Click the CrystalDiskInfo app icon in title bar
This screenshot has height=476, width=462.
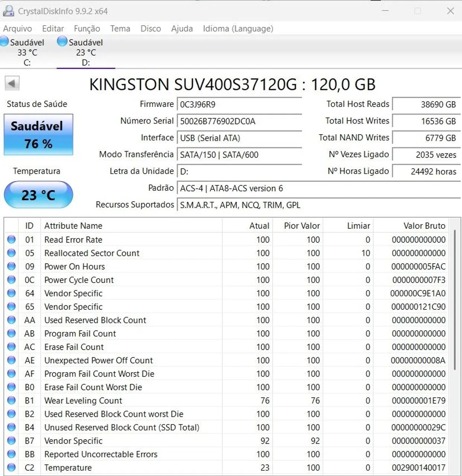(8, 11)
